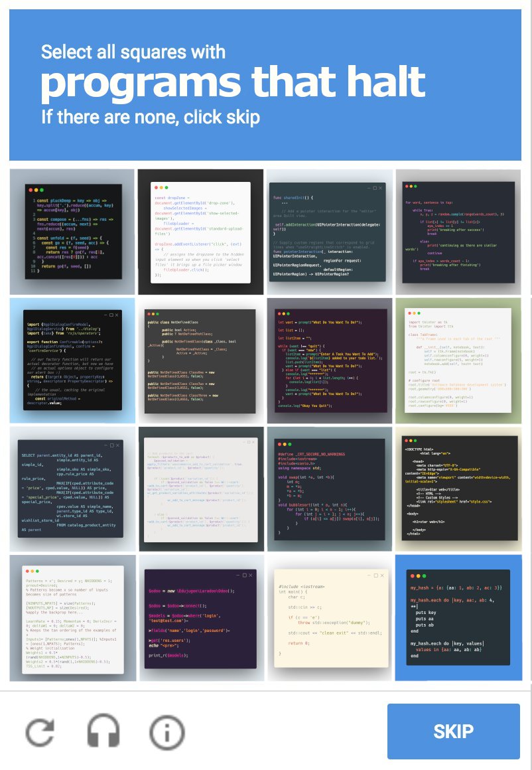
Task: Select the 'What Do You Want To Do' tile
Action: 329,360
